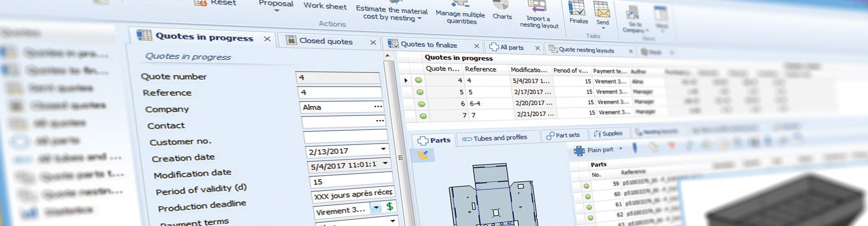Click icon on Quotes to finalize tab
Image resolution: width=868 pixels, height=226 pixels.
(392, 43)
